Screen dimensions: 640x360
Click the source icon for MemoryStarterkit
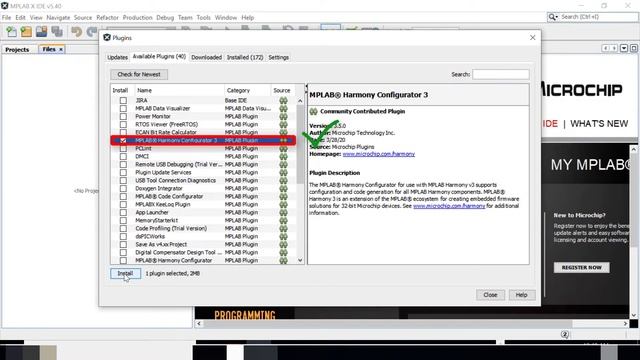[283, 220]
